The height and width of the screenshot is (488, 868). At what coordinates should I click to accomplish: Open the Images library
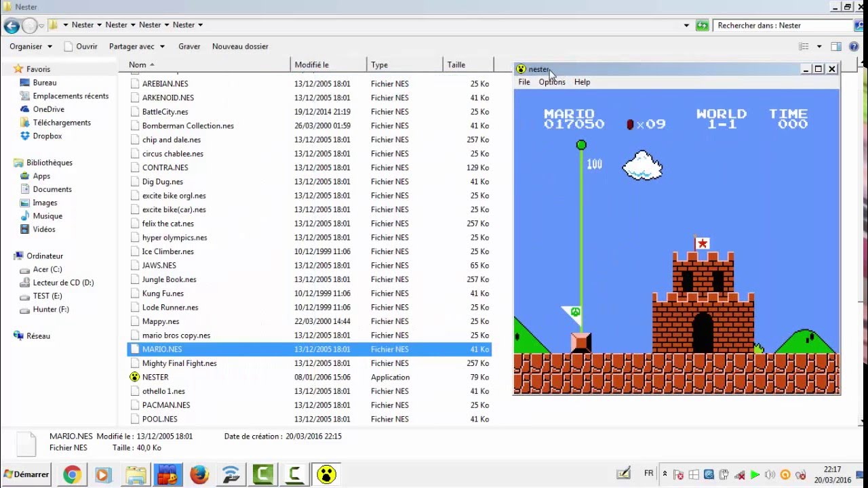(x=45, y=203)
